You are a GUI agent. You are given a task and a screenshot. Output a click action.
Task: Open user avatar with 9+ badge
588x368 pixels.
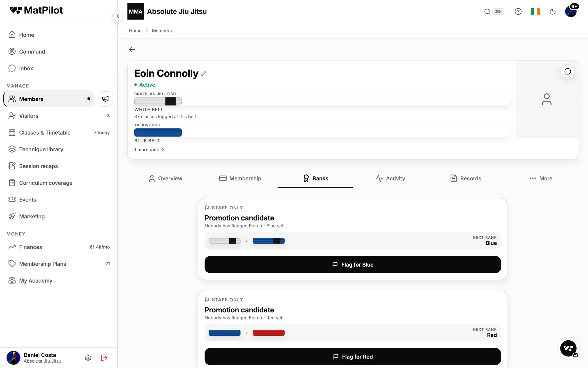point(571,11)
